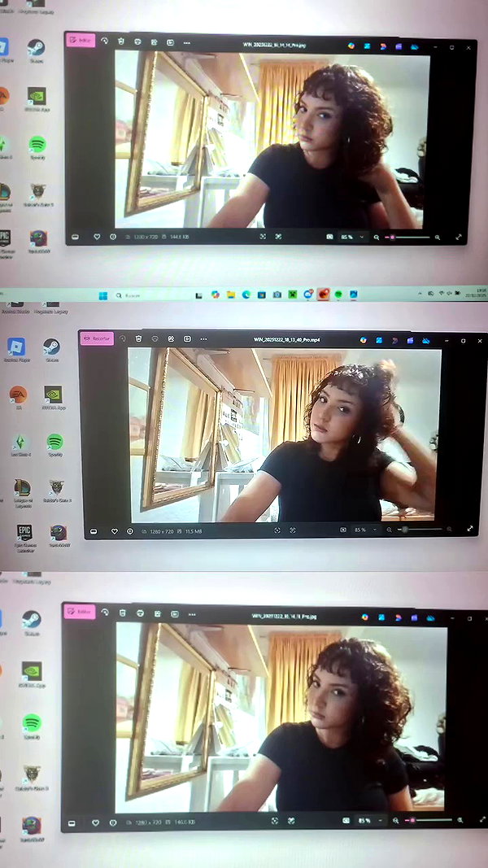Click the Recortar button in the video window
The width and height of the screenshot is (488, 868).
(97, 338)
